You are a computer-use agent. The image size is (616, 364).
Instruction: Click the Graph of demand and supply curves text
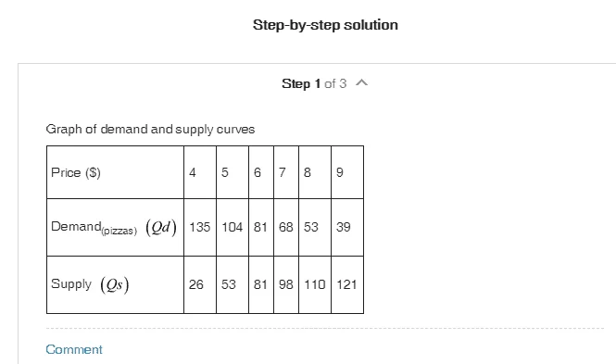[150, 129]
